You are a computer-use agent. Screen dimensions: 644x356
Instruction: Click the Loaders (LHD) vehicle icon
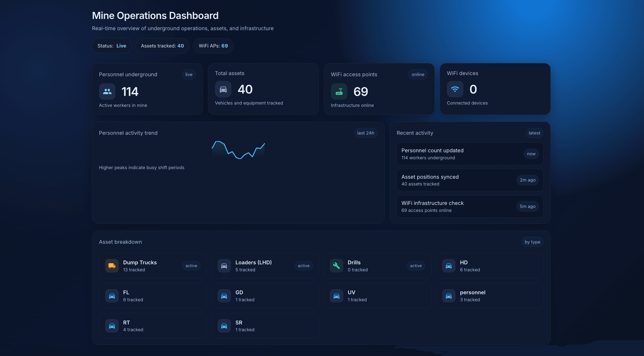click(224, 266)
